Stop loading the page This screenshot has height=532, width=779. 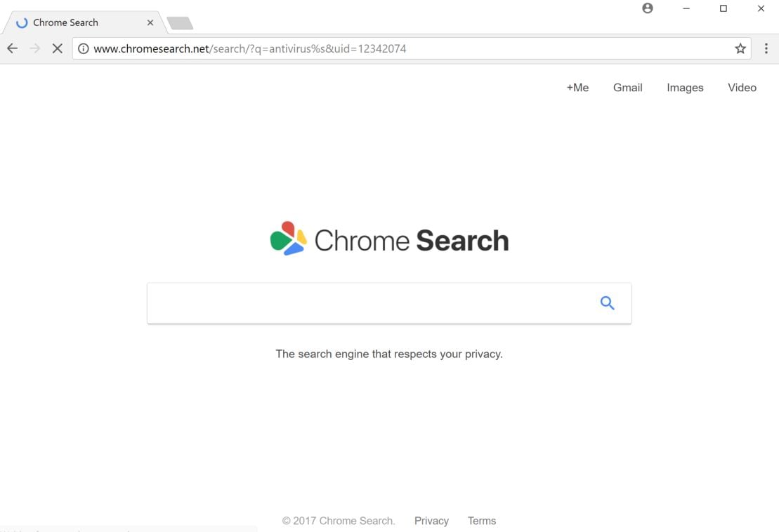[x=58, y=48]
